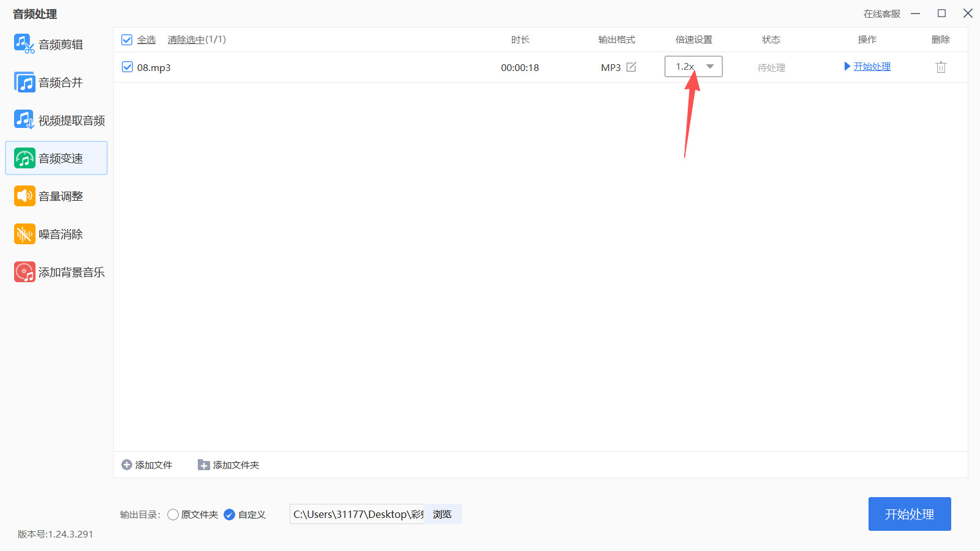Open the 噪音消除 noise removal icon

[24, 234]
